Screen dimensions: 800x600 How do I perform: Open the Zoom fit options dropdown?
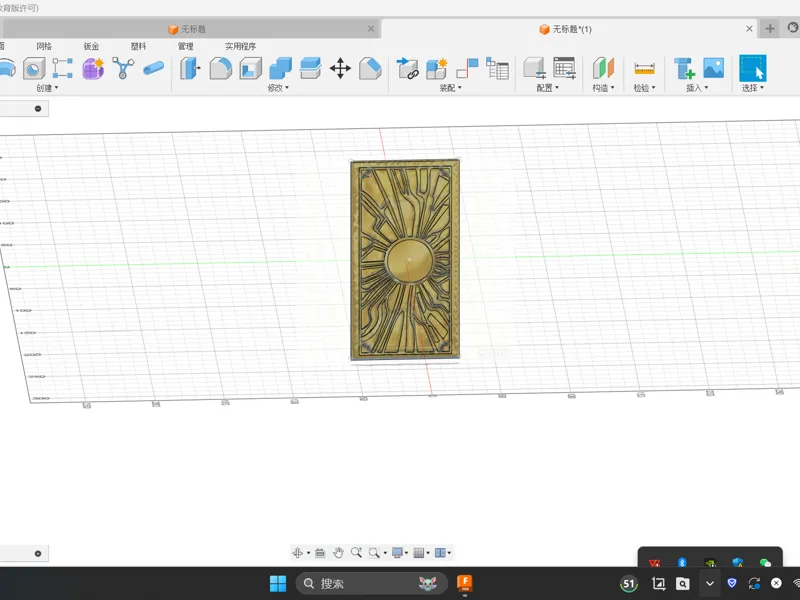point(378,553)
